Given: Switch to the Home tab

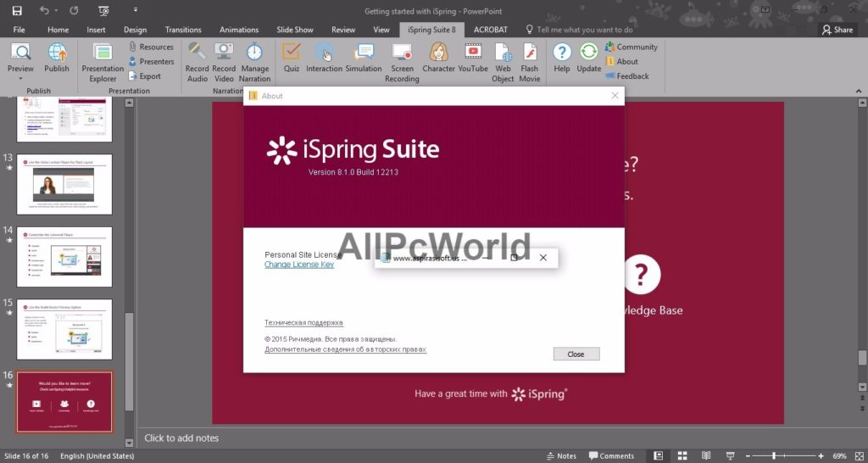Looking at the screenshot, I should coord(58,30).
